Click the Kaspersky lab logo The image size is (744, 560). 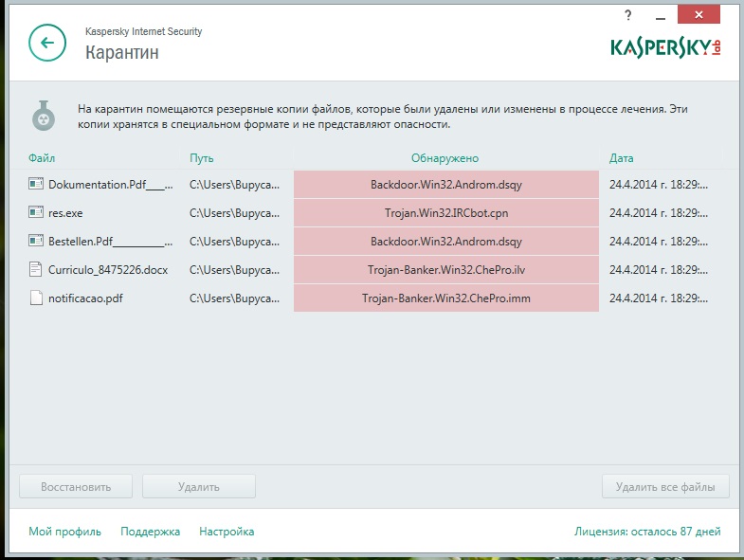click(x=665, y=47)
